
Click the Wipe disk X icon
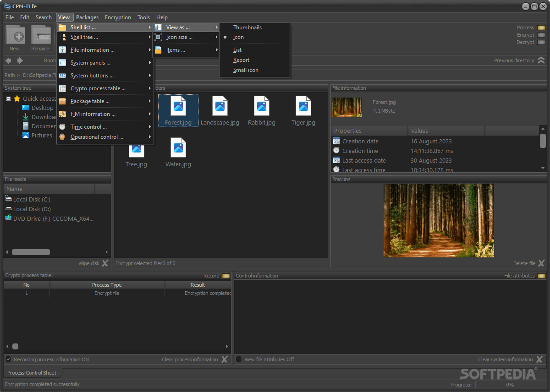(x=105, y=263)
